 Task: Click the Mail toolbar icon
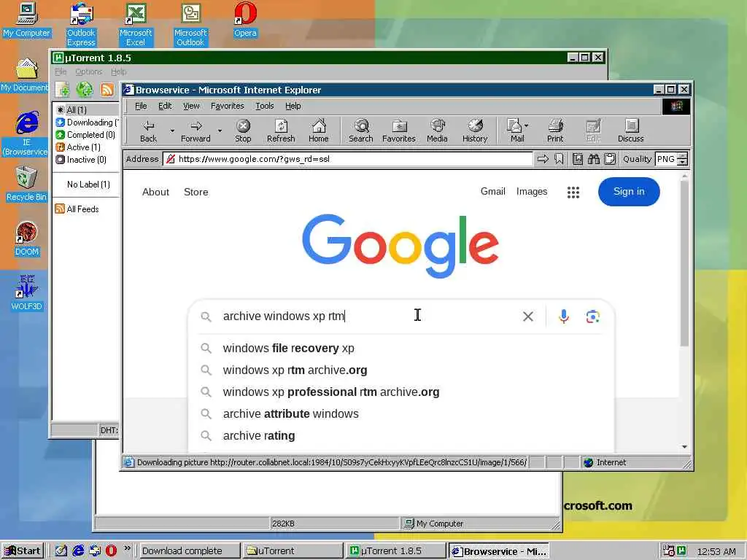coord(516,131)
